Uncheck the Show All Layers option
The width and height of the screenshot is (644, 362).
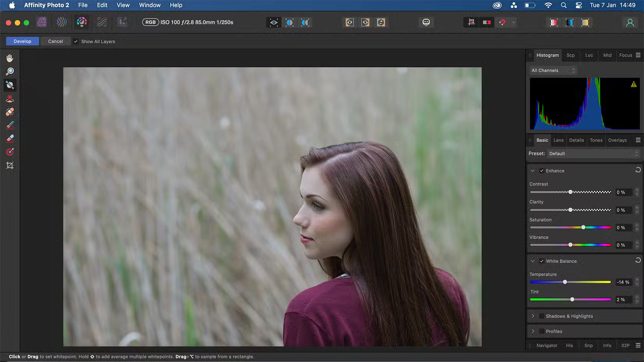[x=75, y=41]
